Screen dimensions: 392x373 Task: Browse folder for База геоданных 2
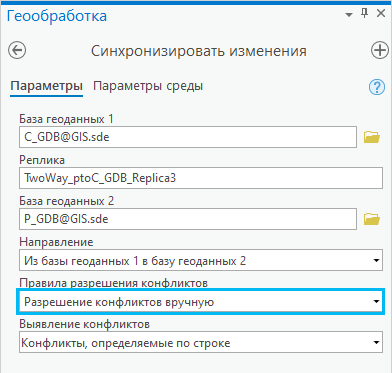click(x=372, y=219)
